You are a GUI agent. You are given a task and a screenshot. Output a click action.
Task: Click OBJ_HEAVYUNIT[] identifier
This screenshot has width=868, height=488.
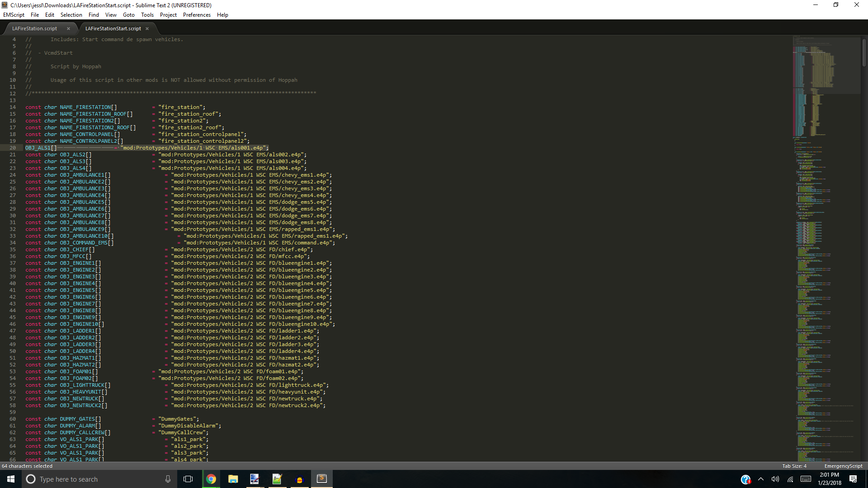tap(84, 392)
